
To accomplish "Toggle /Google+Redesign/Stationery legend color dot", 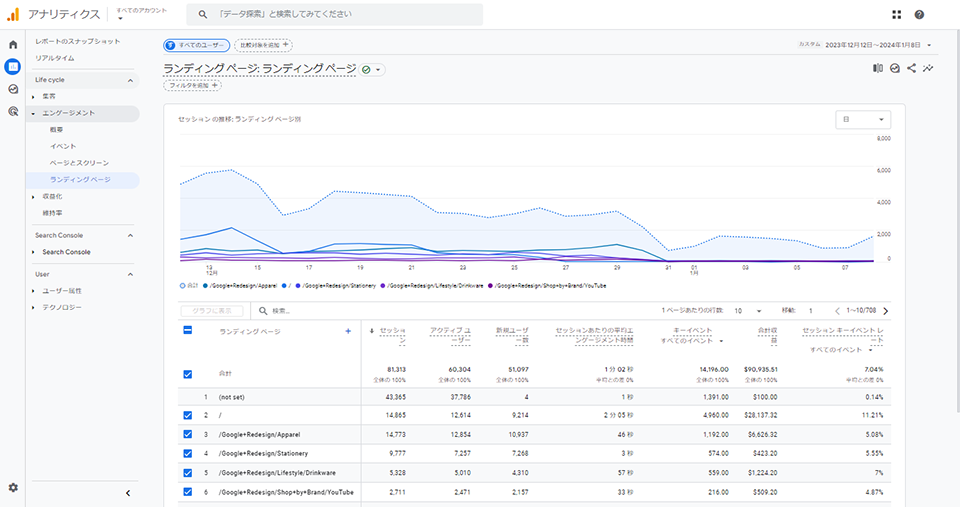I will pyautogui.click(x=298, y=286).
